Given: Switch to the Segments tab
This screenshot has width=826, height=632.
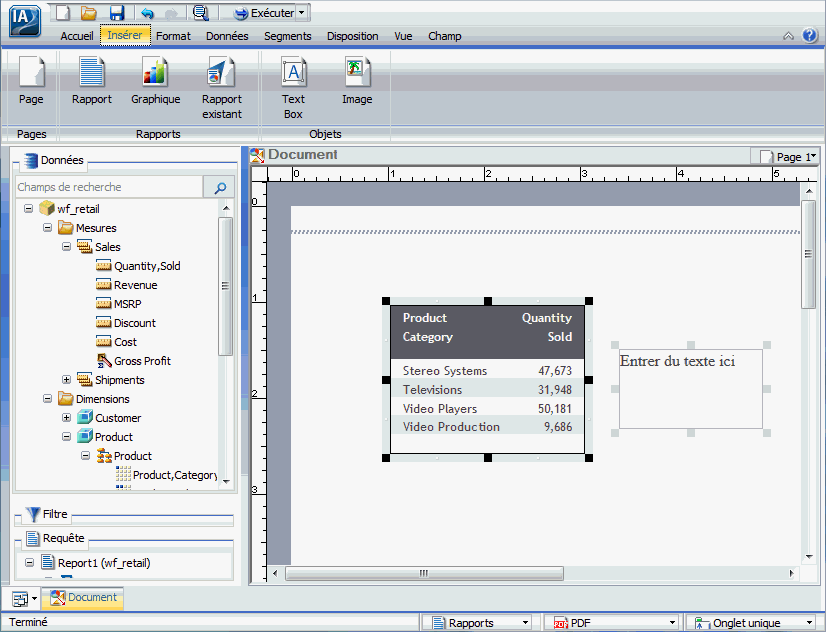Looking at the screenshot, I should coord(288,36).
